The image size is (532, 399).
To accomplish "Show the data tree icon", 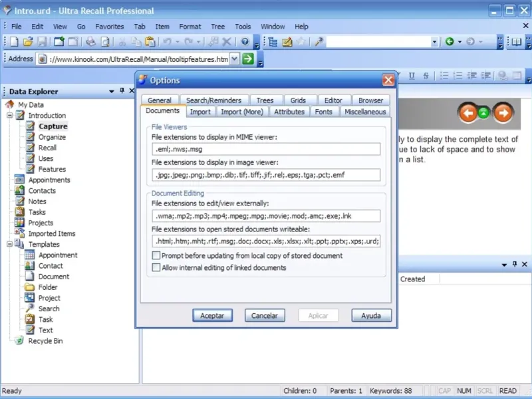I will click(x=273, y=42).
